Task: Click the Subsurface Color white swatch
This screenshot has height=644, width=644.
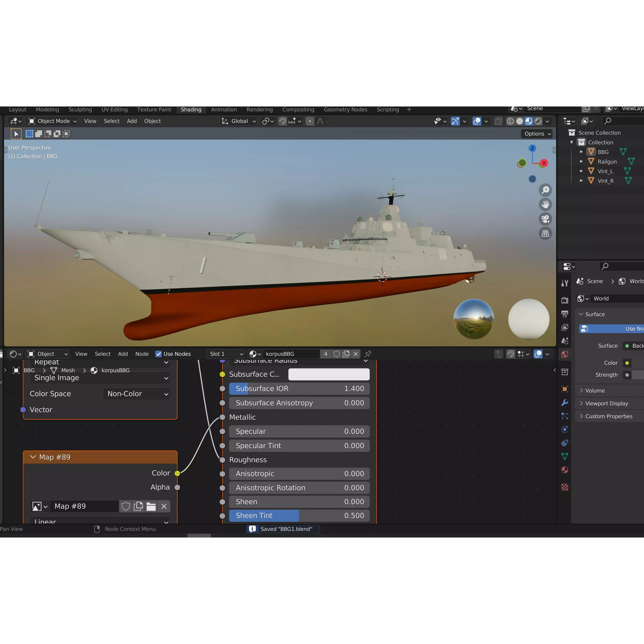Action: 329,374
